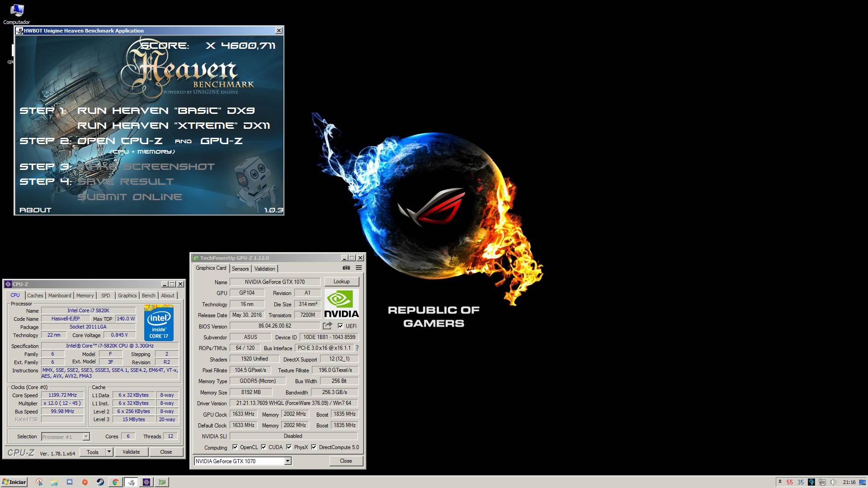Toggle the PhysX checkbox
The image size is (868, 488).
[289, 447]
